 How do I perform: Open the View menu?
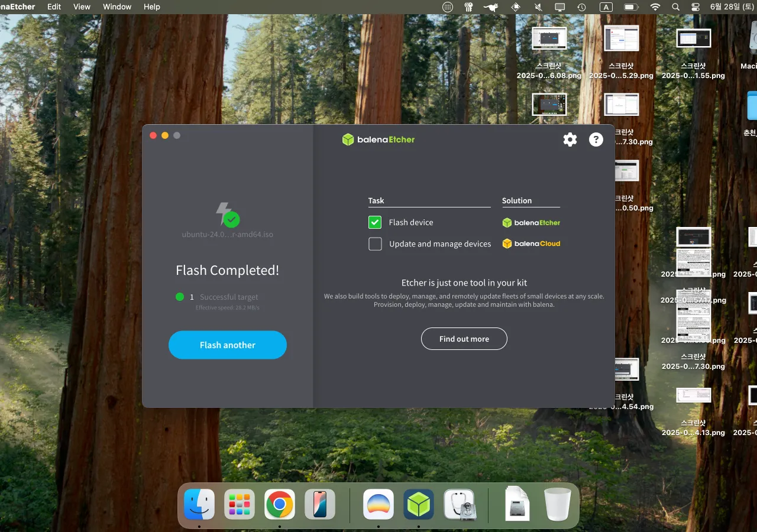[82, 7]
